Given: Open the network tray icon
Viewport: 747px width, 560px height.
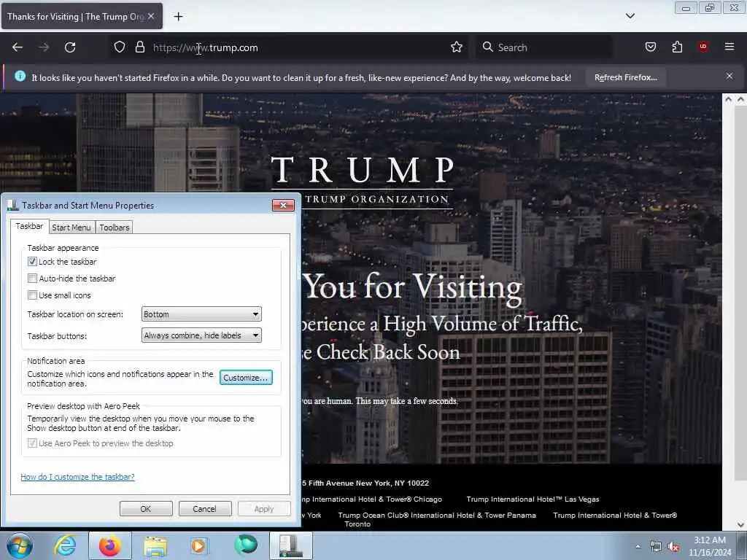Looking at the screenshot, I should coord(656,547).
